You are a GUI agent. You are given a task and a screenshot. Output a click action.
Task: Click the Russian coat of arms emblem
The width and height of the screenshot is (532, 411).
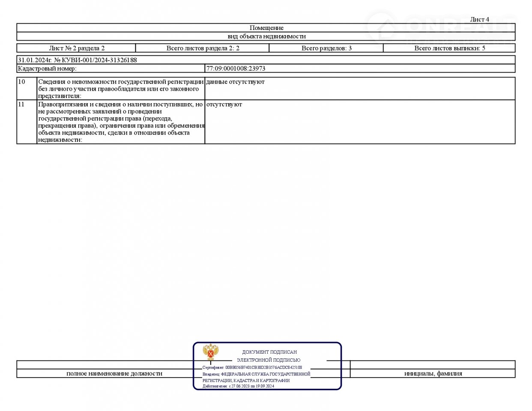point(210,352)
